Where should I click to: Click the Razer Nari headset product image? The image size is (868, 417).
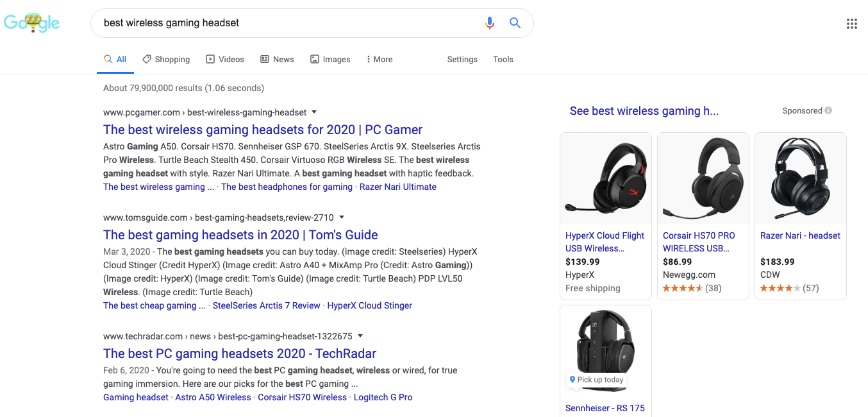point(801,178)
